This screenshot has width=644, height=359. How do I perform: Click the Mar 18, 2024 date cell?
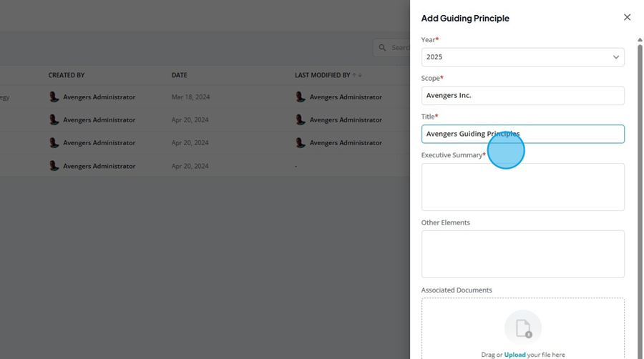(190, 97)
